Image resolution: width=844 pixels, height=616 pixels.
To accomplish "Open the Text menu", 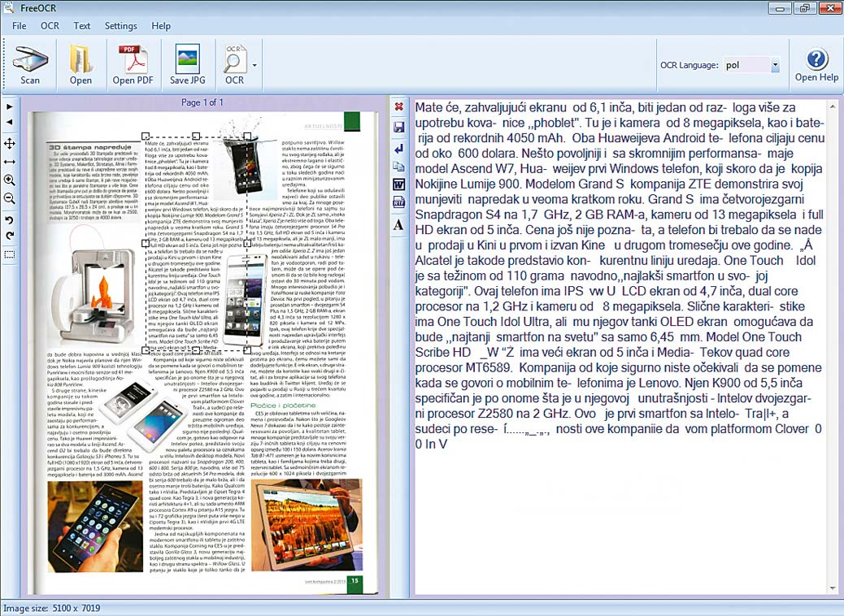I will (x=82, y=26).
